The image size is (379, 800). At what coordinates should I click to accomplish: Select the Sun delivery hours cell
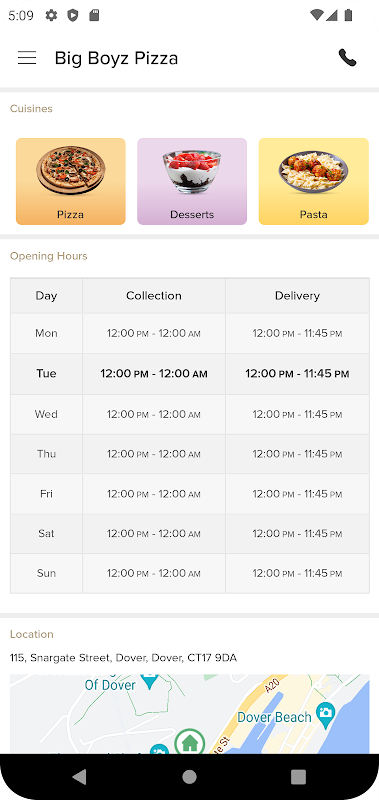point(297,573)
